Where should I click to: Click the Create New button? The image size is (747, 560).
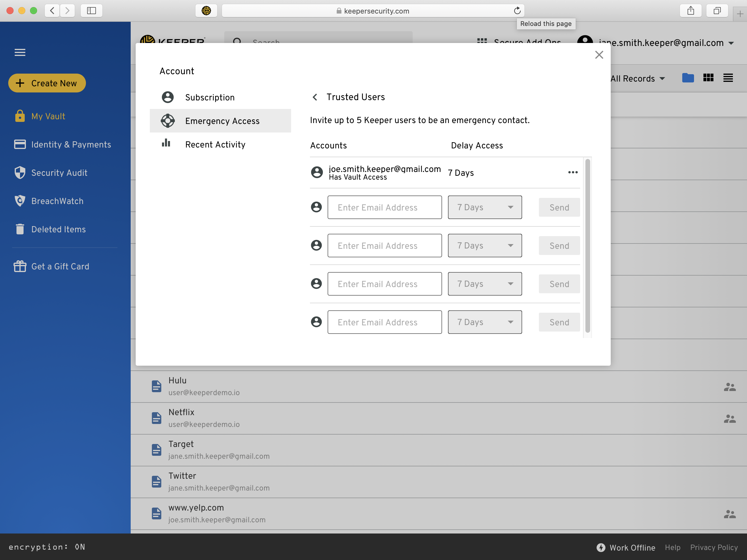click(x=47, y=83)
